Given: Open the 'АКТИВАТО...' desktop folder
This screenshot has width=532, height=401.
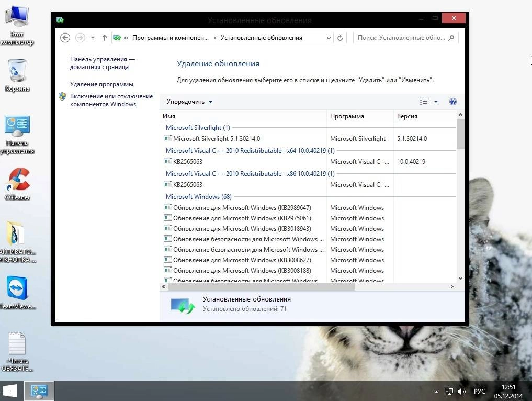Looking at the screenshot, I should tap(17, 242).
